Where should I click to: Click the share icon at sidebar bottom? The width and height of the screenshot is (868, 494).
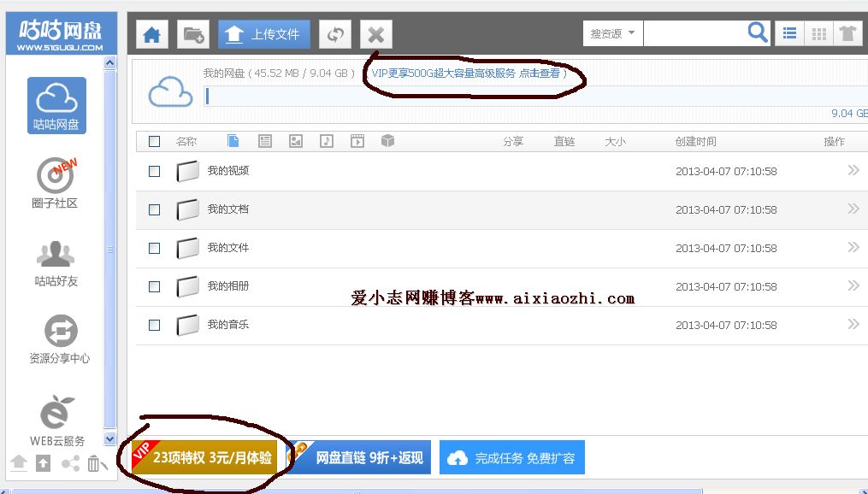click(70, 463)
